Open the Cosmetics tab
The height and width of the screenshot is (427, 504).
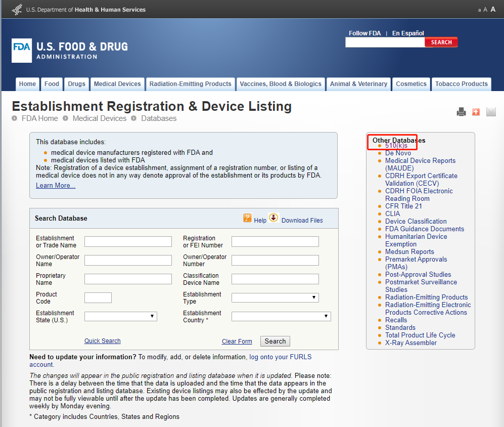click(x=411, y=84)
